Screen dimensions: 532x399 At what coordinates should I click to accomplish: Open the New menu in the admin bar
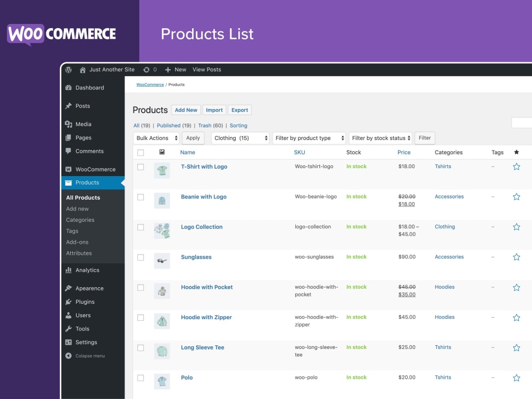coord(176,70)
